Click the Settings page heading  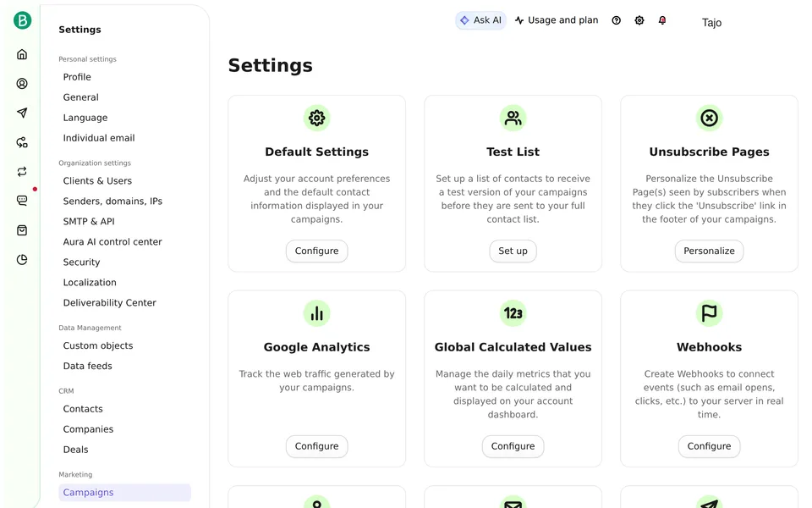click(271, 66)
